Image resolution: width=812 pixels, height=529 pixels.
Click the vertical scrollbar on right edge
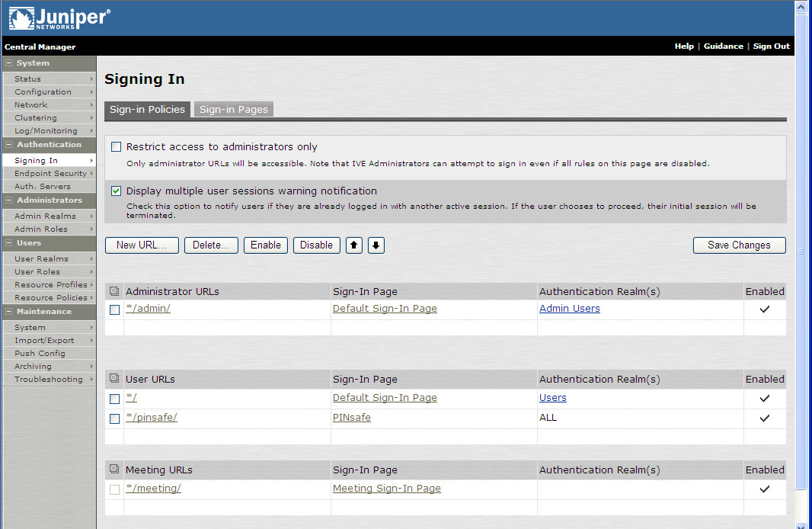point(800,252)
